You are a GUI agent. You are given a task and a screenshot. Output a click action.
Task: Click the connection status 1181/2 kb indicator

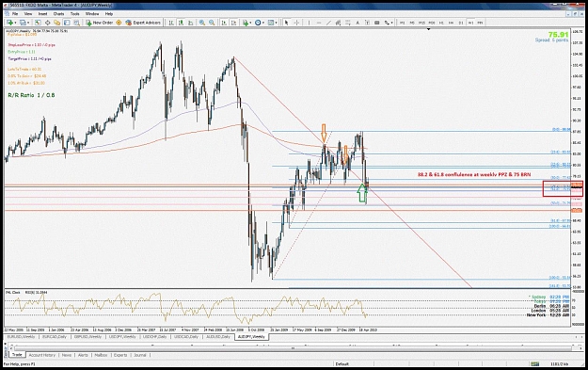561,364
